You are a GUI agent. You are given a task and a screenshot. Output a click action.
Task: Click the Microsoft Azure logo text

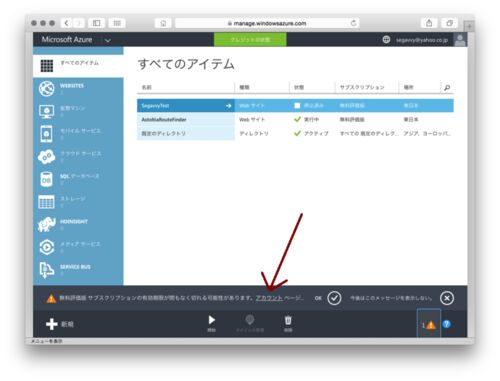[x=67, y=39]
